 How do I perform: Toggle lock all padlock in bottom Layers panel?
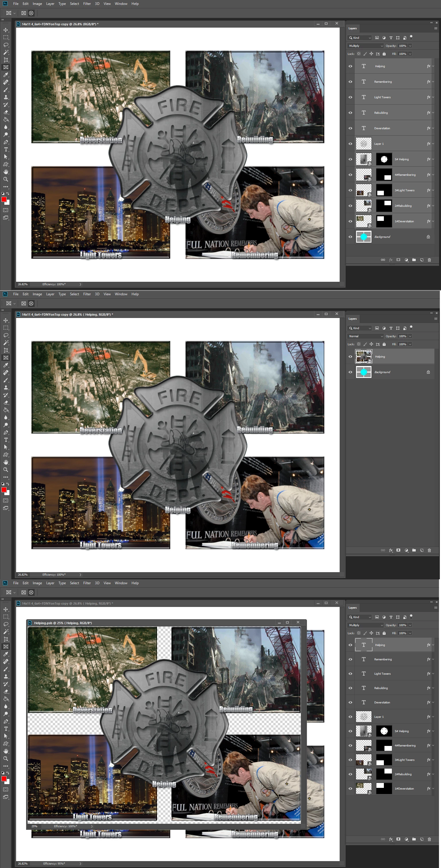coord(384,633)
